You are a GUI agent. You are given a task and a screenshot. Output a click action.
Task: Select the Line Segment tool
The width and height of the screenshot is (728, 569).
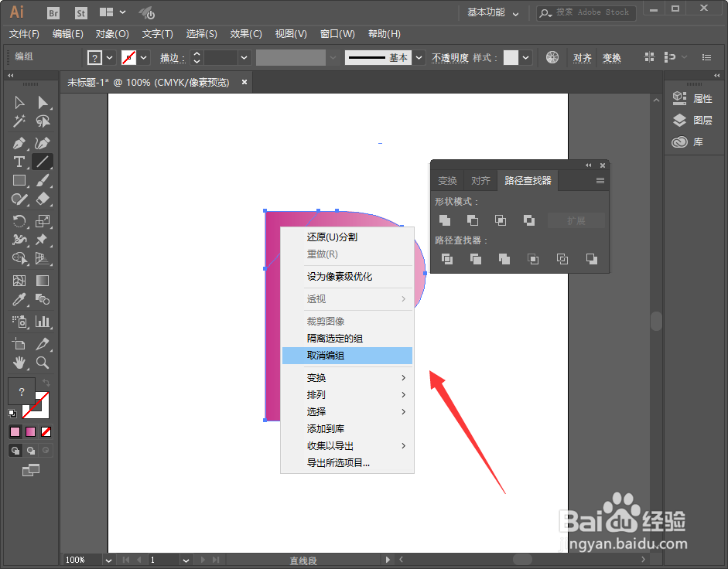click(x=43, y=162)
